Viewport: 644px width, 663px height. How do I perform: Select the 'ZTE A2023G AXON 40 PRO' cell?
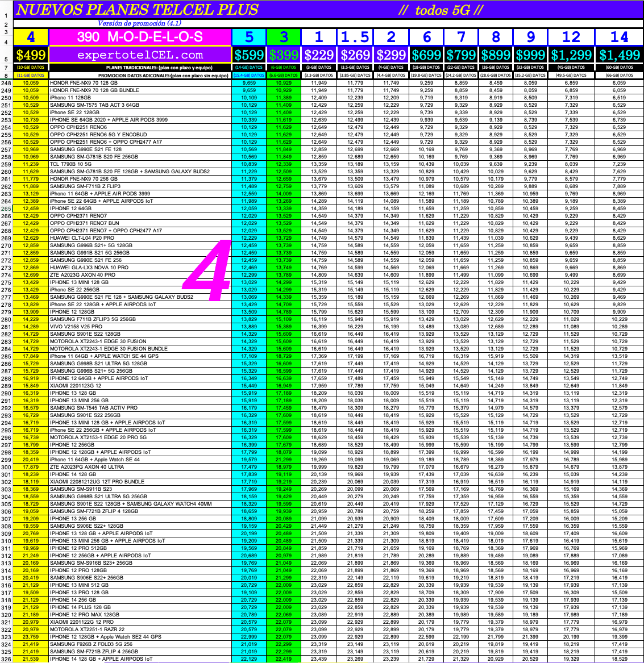pos(140,276)
